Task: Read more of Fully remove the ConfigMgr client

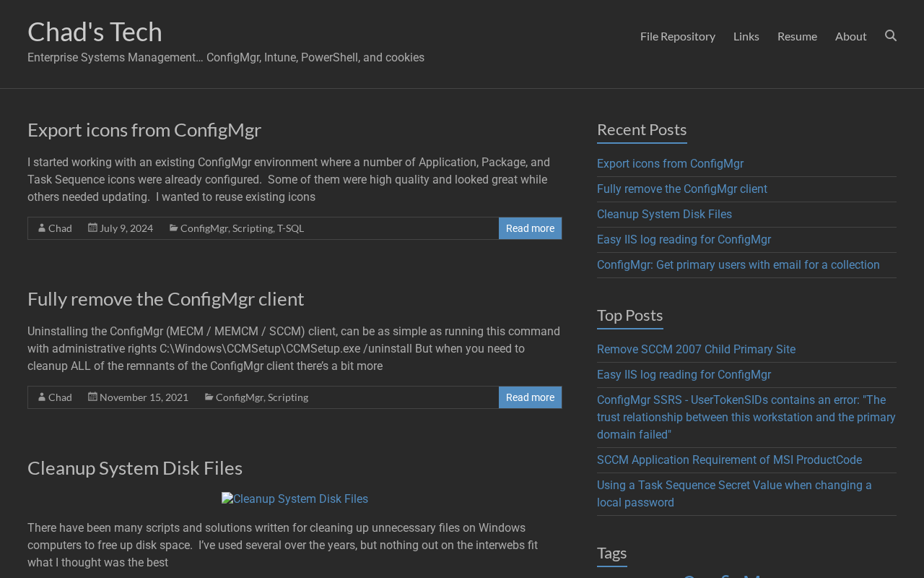Action: (530, 397)
